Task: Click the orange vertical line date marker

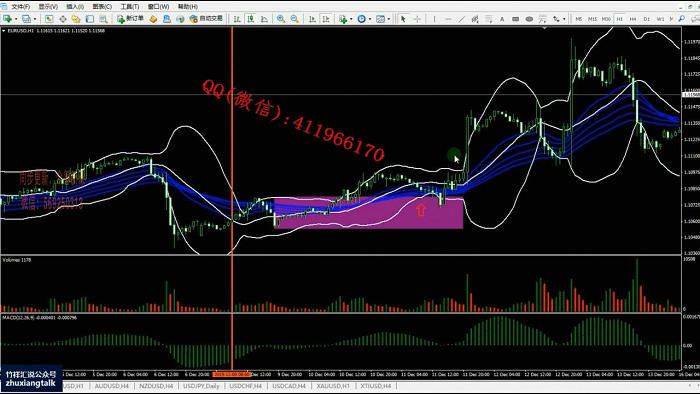Action: tap(232, 374)
